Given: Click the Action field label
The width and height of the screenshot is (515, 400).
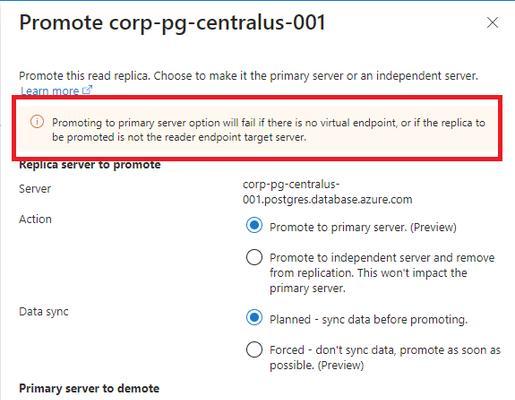Looking at the screenshot, I should [x=35, y=219].
